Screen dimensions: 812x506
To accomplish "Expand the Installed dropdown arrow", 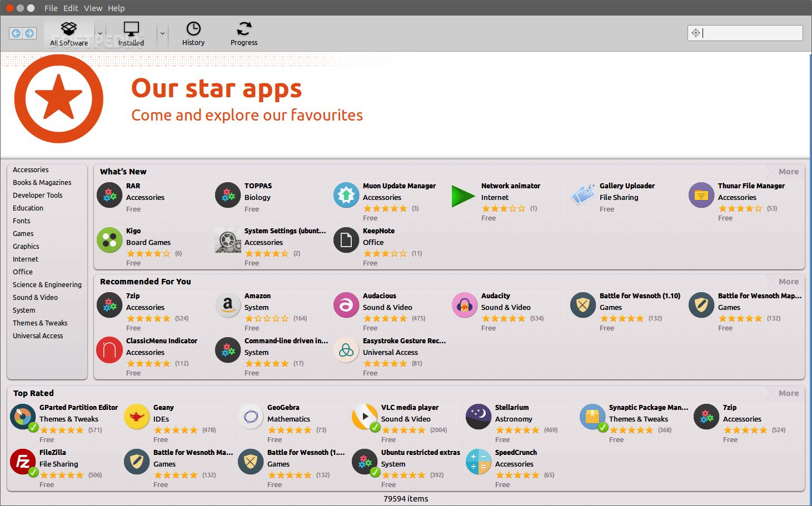I will pyautogui.click(x=162, y=34).
